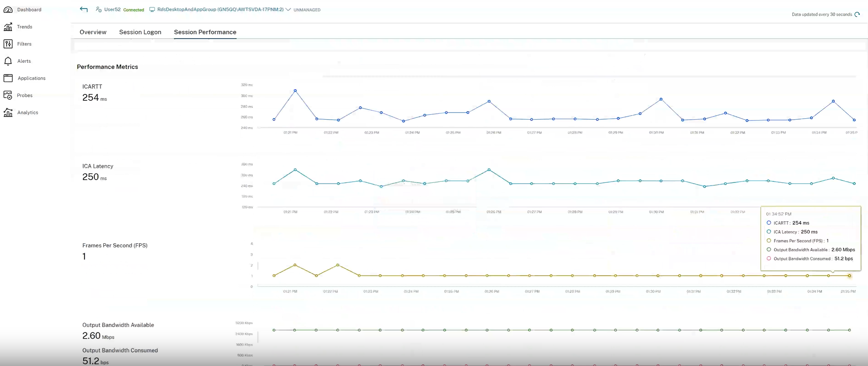The height and width of the screenshot is (366, 868).
Task: Click the Analytics label in sidebar
Action: [x=28, y=112]
